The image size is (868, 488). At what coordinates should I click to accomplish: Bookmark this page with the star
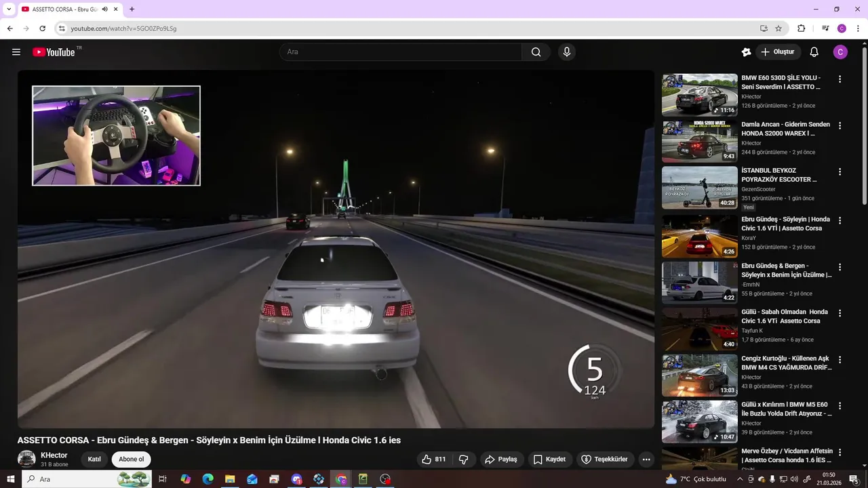tap(778, 28)
